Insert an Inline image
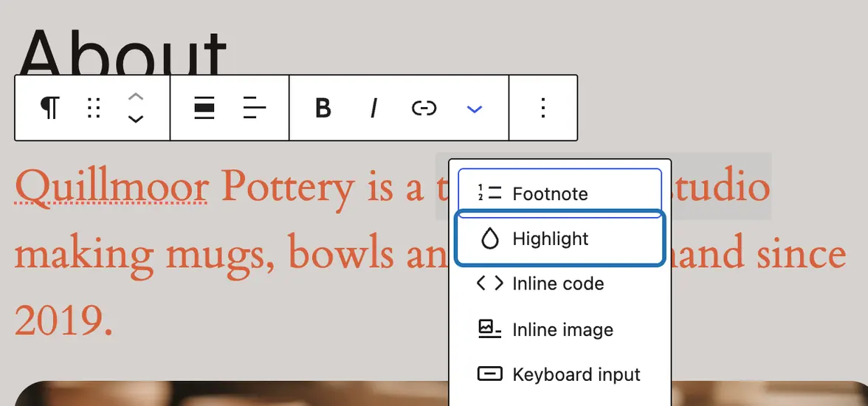 tap(559, 329)
